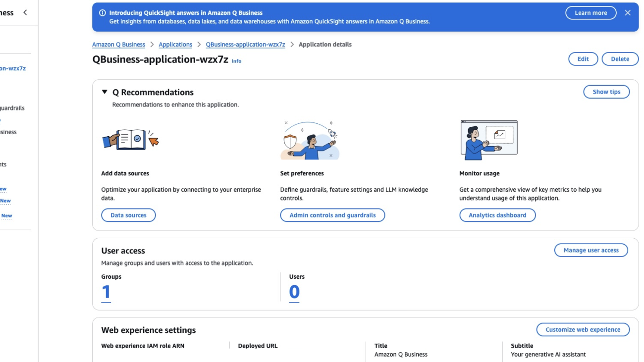
Task: Open the sidebar guardrails item
Action: [12, 108]
